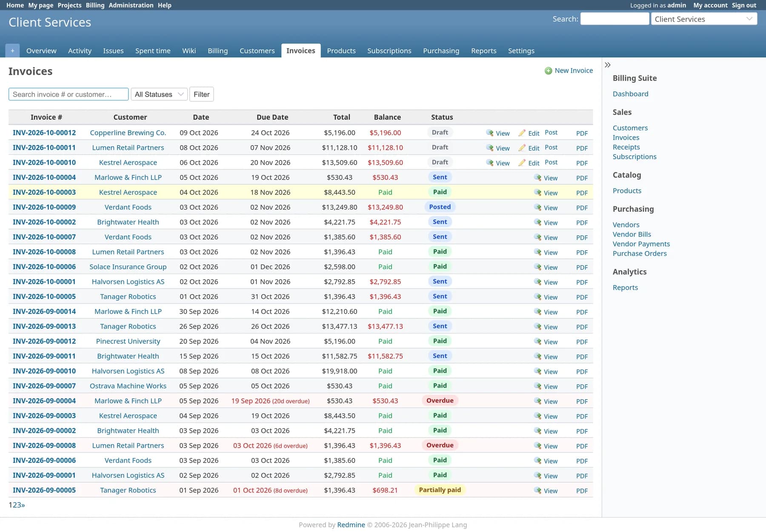Click the View magnifier icon for INV-2026-10-00003
Image resolution: width=766 pixels, height=532 pixels.
coord(538,192)
